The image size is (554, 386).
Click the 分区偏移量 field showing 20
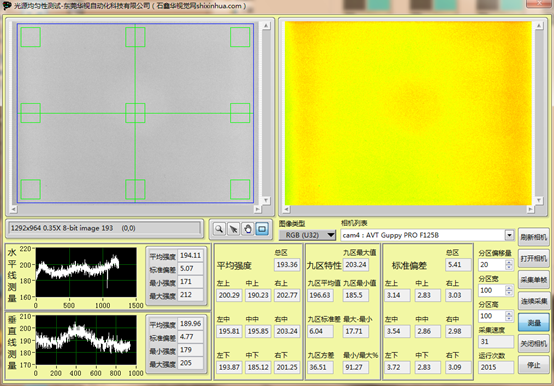coord(492,265)
